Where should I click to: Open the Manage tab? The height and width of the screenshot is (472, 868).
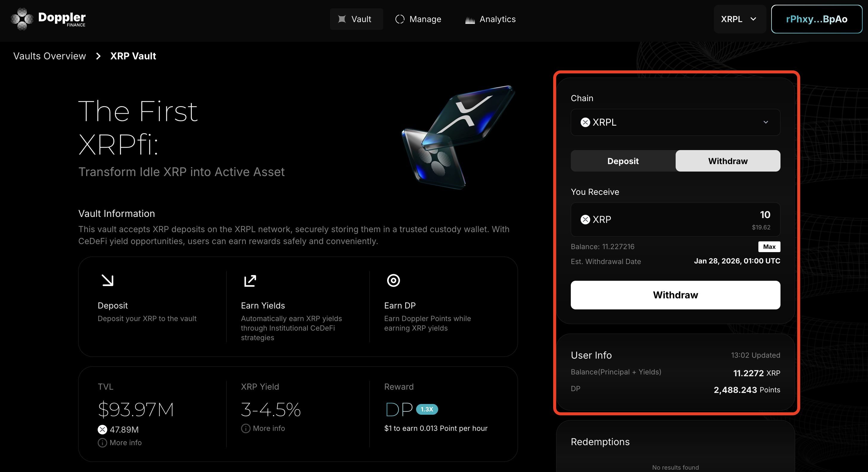[x=418, y=19]
